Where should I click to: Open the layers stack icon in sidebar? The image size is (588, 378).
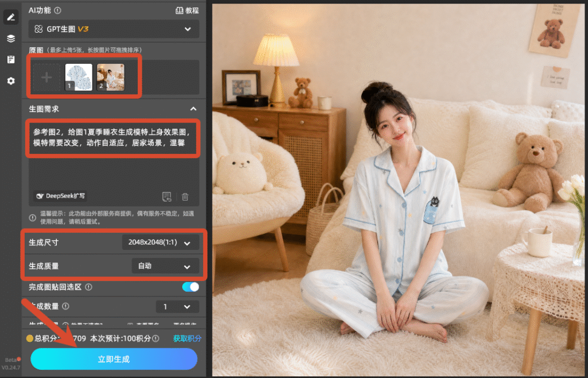pos(11,38)
